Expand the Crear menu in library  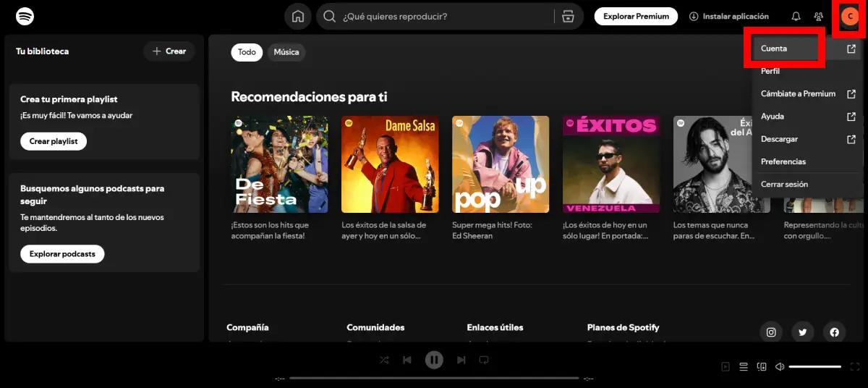coord(169,51)
